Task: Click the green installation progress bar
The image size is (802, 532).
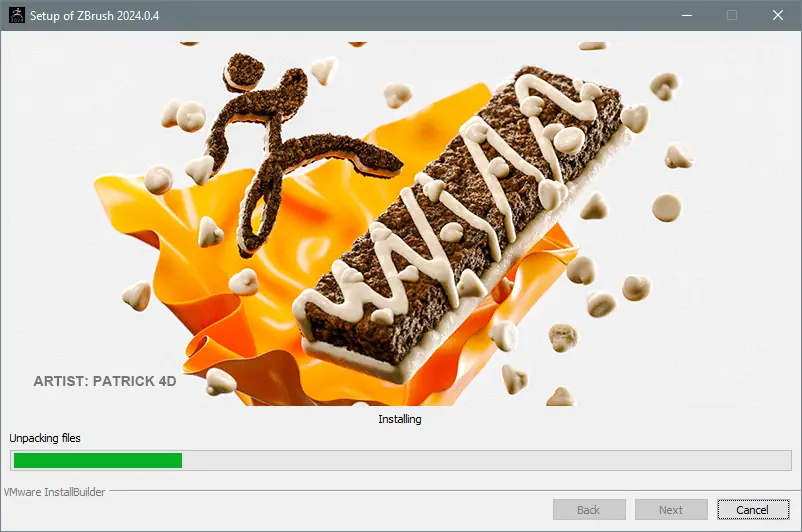Action: tap(400, 460)
